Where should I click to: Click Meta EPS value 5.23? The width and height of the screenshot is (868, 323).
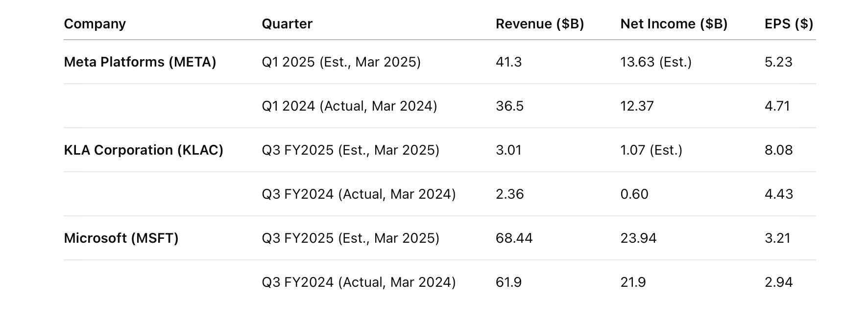point(778,62)
